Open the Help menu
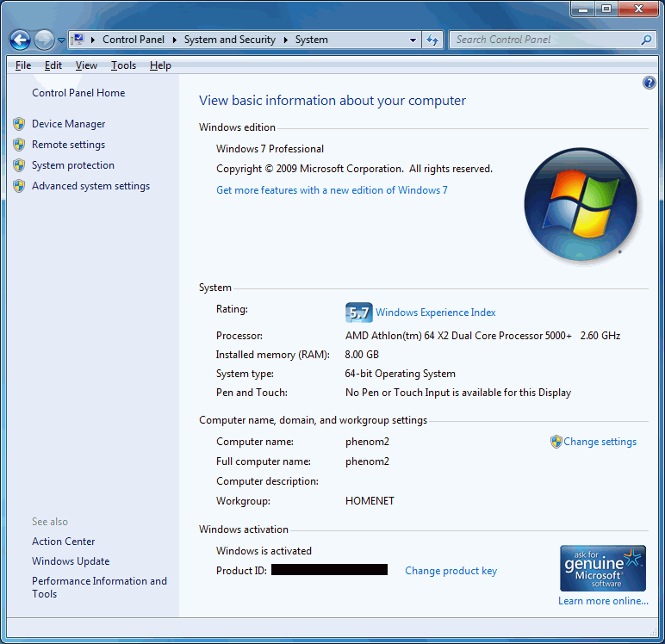This screenshot has width=665, height=644. pyautogui.click(x=160, y=65)
